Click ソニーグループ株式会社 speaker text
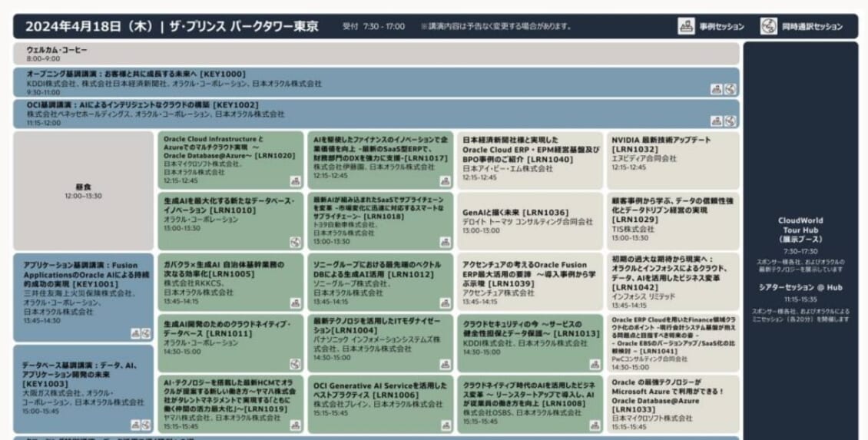This screenshot has width=868, height=440. [351, 283]
